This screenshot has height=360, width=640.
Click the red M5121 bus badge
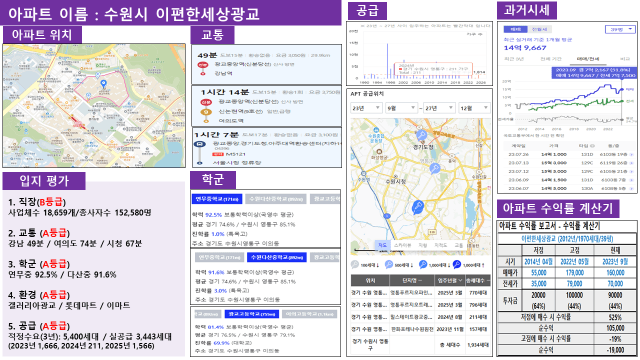[218, 154]
